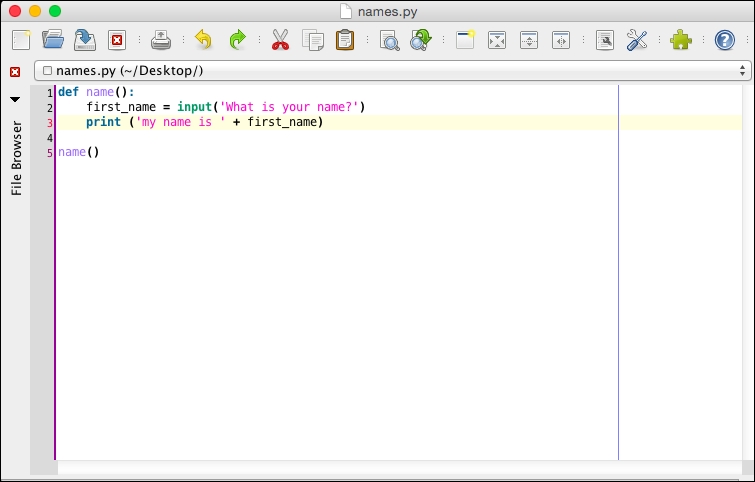The height and width of the screenshot is (482, 755).
Task: Click the green zoom window button
Action: click(55, 11)
